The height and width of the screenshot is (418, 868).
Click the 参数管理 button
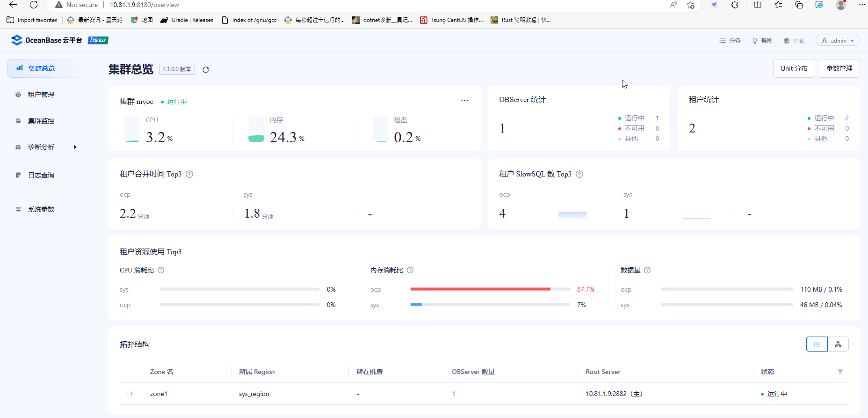tap(839, 68)
